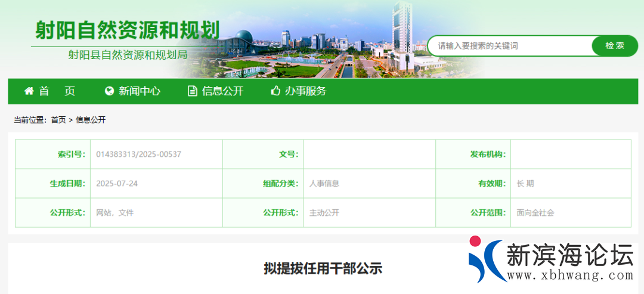Select the 信息公开 navigation menu text
The height and width of the screenshot is (294, 644).
[223, 91]
